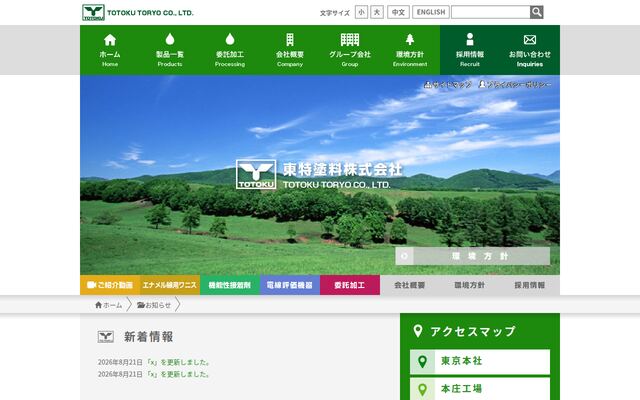Click the circle icon on 環境方針 banner
Viewport: 640px width, 400px height.
pyautogui.click(x=404, y=256)
